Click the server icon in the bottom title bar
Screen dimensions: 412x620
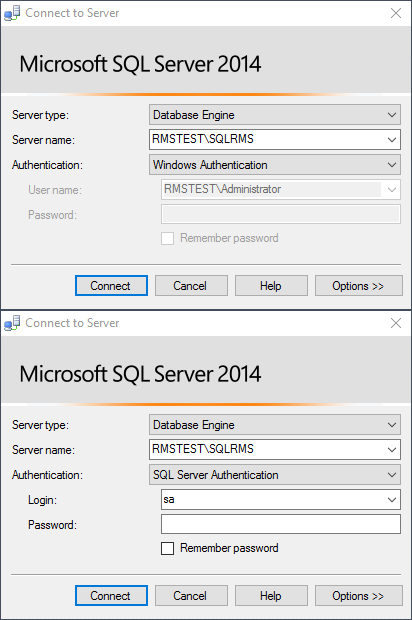click(12, 323)
